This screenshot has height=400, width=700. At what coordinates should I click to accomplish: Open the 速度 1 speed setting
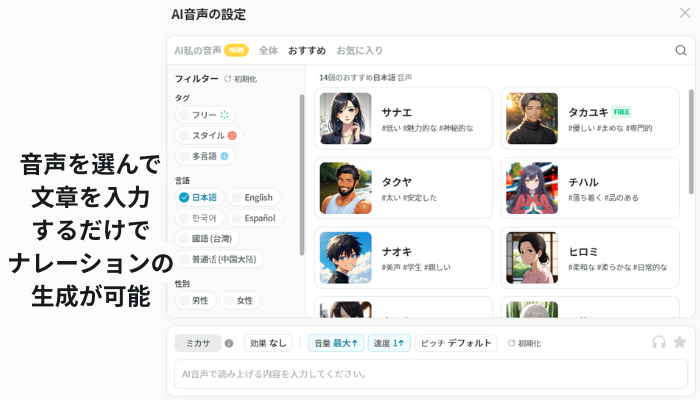tap(389, 343)
